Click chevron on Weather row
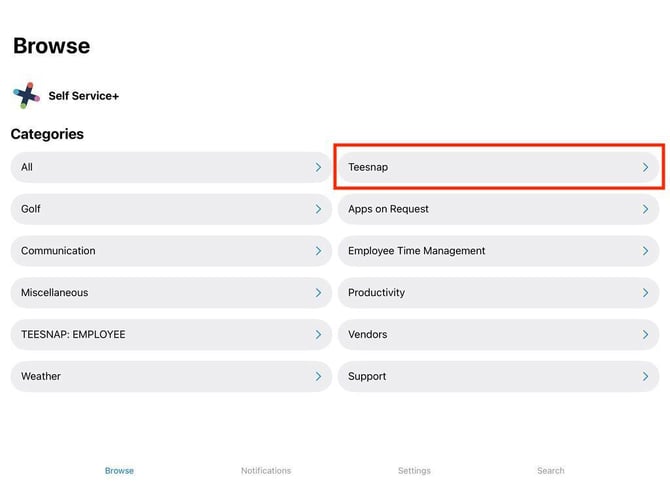 coord(318,377)
